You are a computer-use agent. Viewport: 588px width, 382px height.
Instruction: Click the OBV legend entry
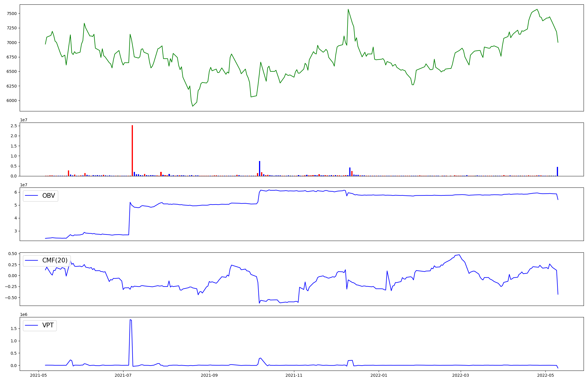[x=48, y=196]
